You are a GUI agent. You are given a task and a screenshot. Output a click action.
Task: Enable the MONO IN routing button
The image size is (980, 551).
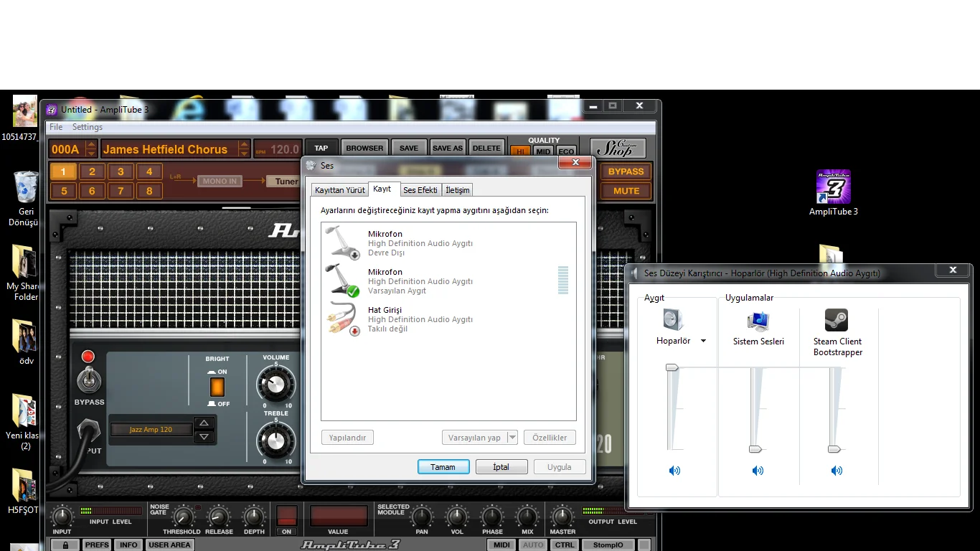click(220, 182)
